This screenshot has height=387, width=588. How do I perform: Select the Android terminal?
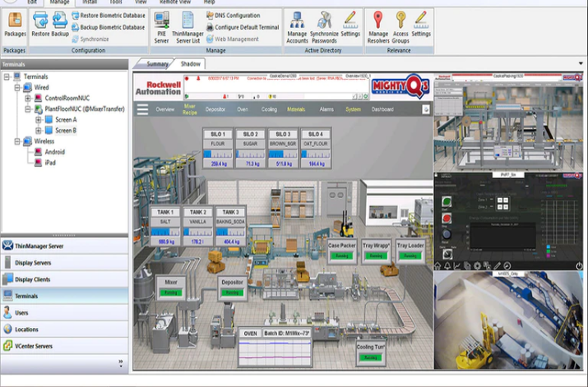(x=55, y=152)
